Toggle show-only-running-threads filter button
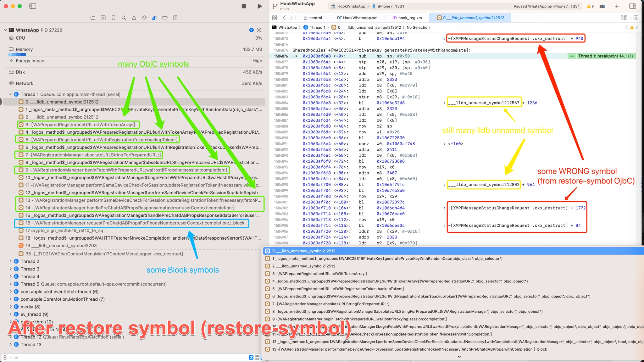 [x=251, y=357]
